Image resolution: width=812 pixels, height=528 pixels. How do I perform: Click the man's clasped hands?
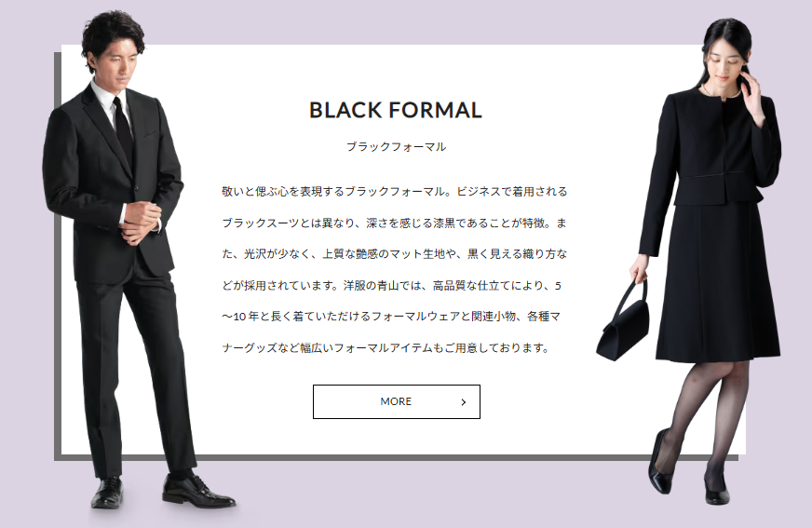tap(140, 222)
